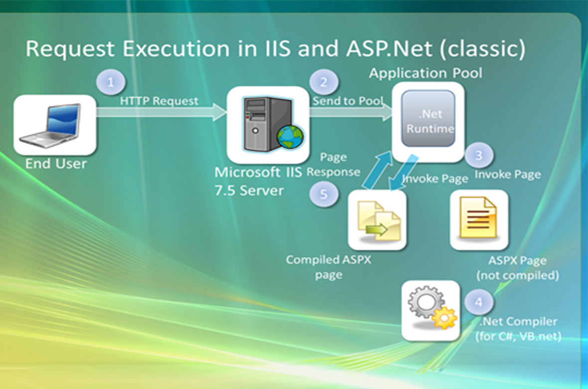The width and height of the screenshot is (588, 389).
Task: Click the "ASPX Page (not compiled)" caption
Action: click(x=517, y=268)
